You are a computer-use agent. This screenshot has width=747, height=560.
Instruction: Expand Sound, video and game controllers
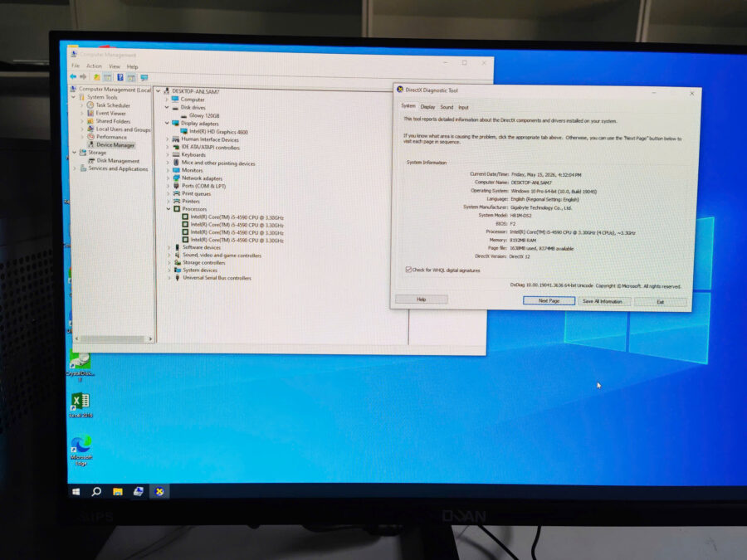[169, 256]
